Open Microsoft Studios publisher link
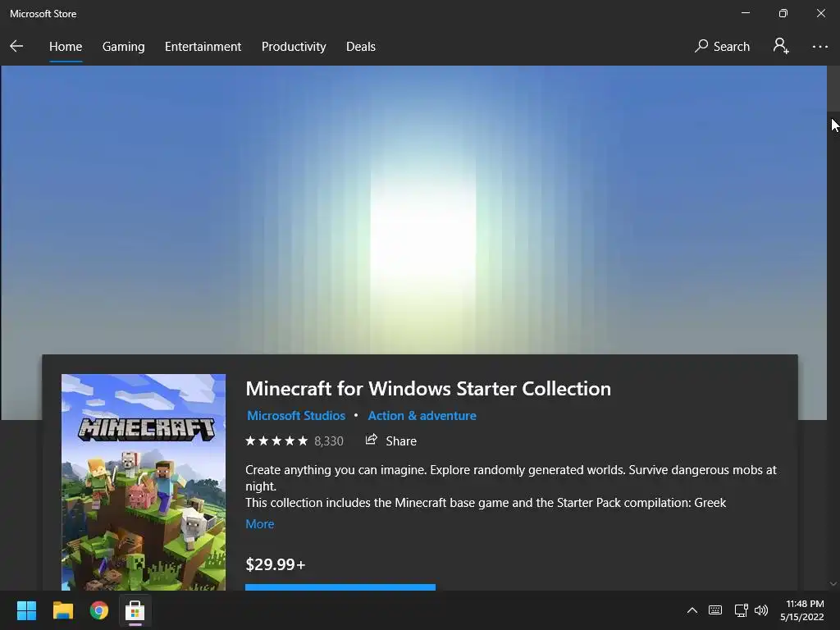 295,416
